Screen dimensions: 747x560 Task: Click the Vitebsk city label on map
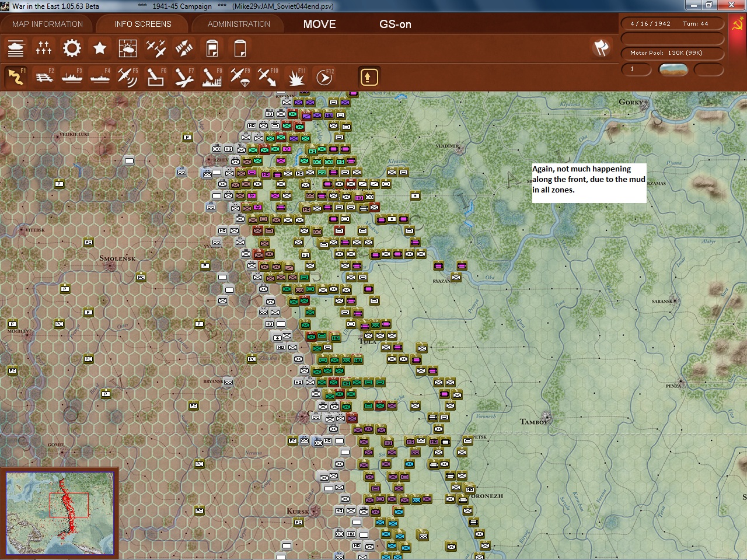coord(34,230)
